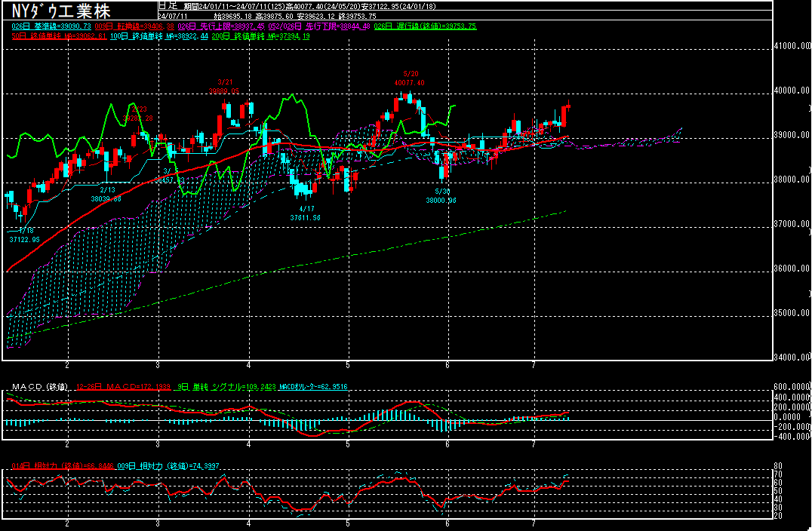The height and width of the screenshot is (531, 812).
Task: Click month 5 on RSI chart axis
Action: pyautogui.click(x=348, y=523)
